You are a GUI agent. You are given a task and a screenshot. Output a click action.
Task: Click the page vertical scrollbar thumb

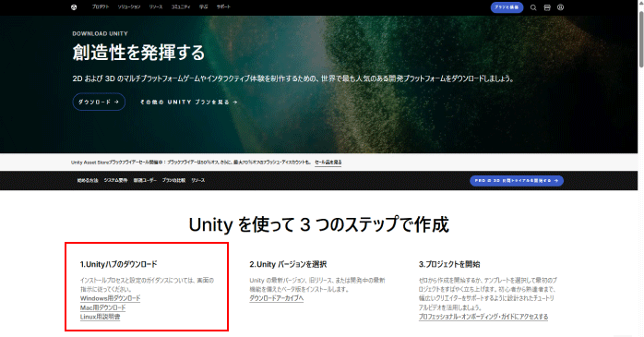tap(641, 39)
